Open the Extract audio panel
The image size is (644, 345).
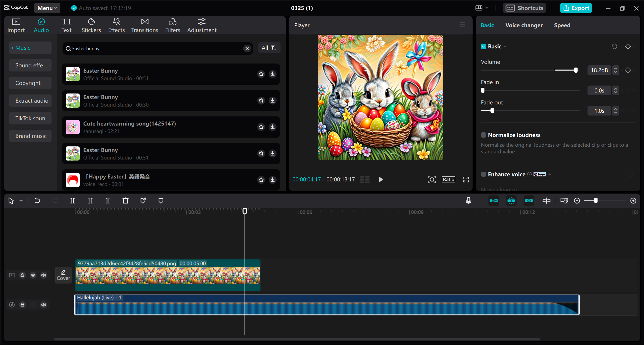(30, 100)
